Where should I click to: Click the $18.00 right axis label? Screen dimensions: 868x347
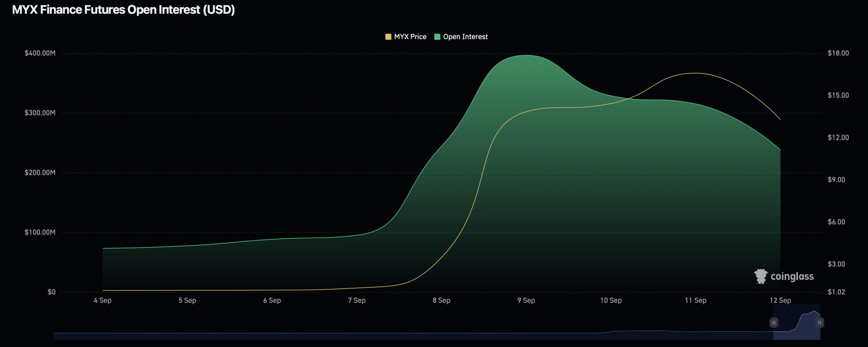(838, 53)
